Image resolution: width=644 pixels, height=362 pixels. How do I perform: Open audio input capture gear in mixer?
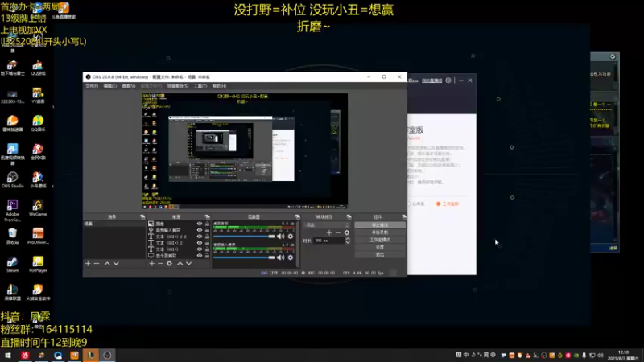[291, 257]
